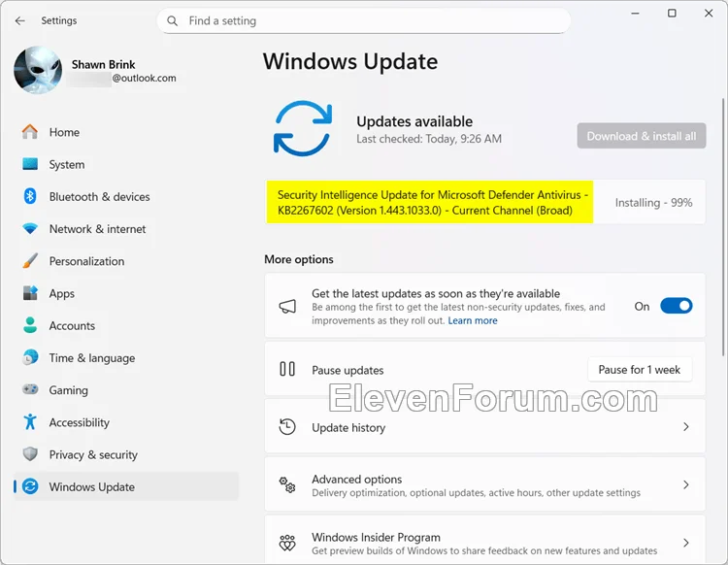
Task: Select Time & language category
Action: coord(126,358)
